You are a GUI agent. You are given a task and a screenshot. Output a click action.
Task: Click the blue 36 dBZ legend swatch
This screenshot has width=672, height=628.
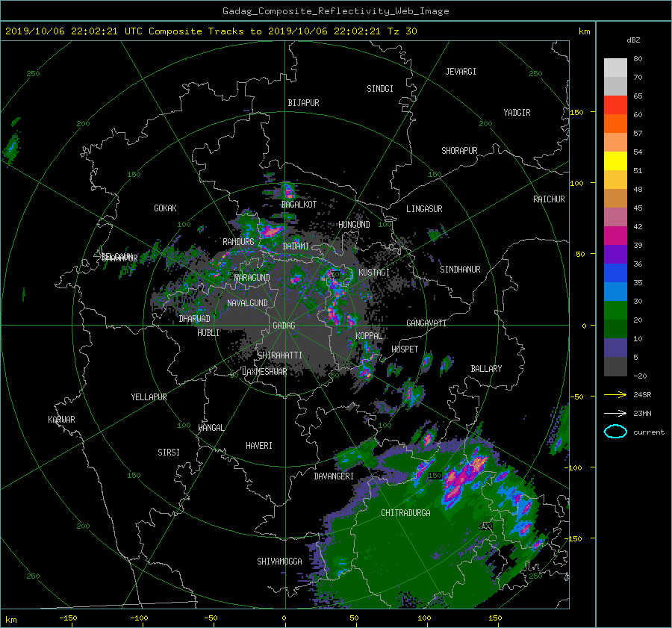point(615,273)
